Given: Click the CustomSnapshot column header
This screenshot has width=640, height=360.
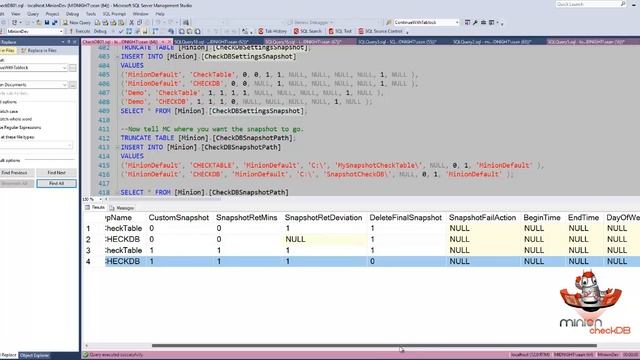Looking at the screenshot, I should tap(179, 218).
